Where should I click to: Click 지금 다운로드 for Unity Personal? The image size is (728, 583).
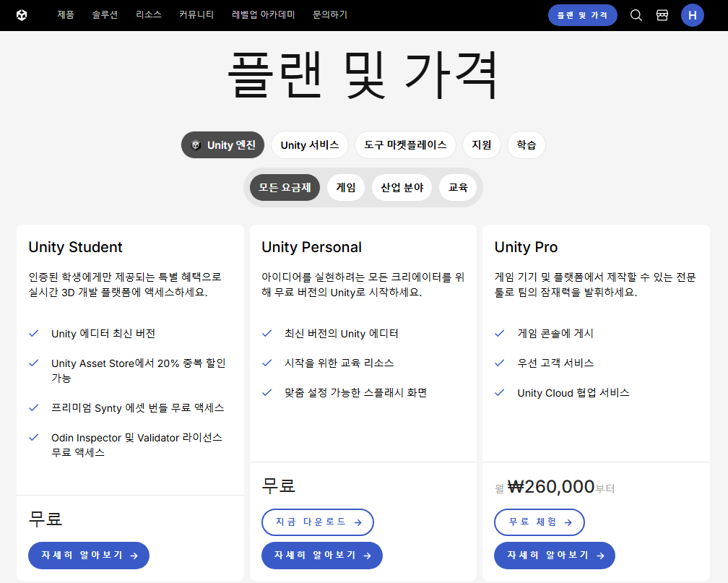click(x=318, y=522)
